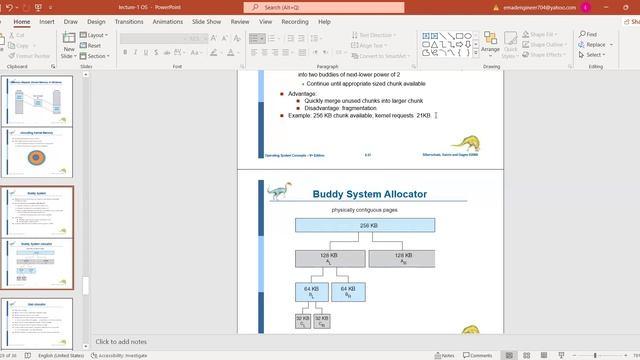640x360 pixels.
Task: Select the text box shape in gallery
Action: (x=426, y=36)
